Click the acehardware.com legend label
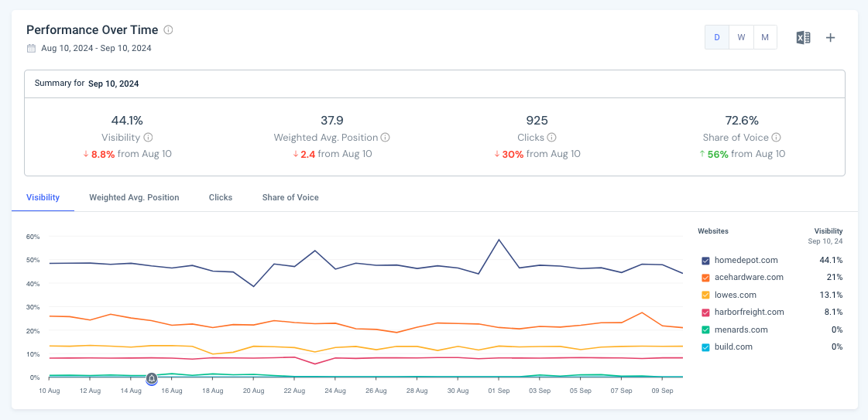This screenshot has width=868, height=420. [x=749, y=278]
